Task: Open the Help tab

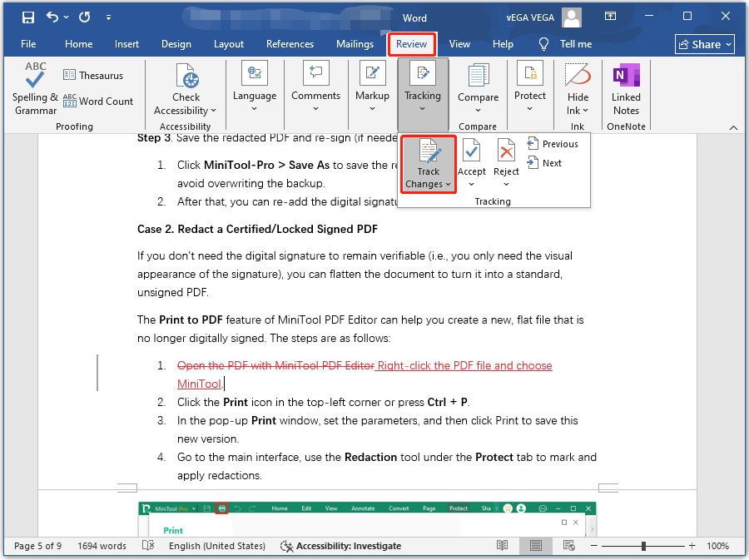Action: pos(503,44)
